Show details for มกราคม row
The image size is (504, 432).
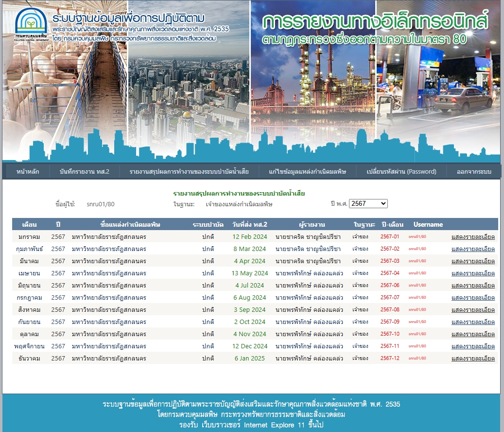(x=473, y=237)
